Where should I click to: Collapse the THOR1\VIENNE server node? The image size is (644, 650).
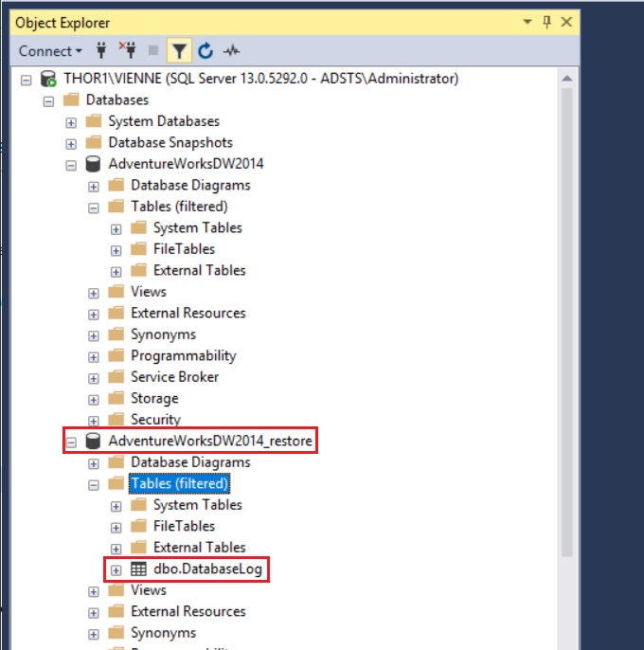(27, 80)
